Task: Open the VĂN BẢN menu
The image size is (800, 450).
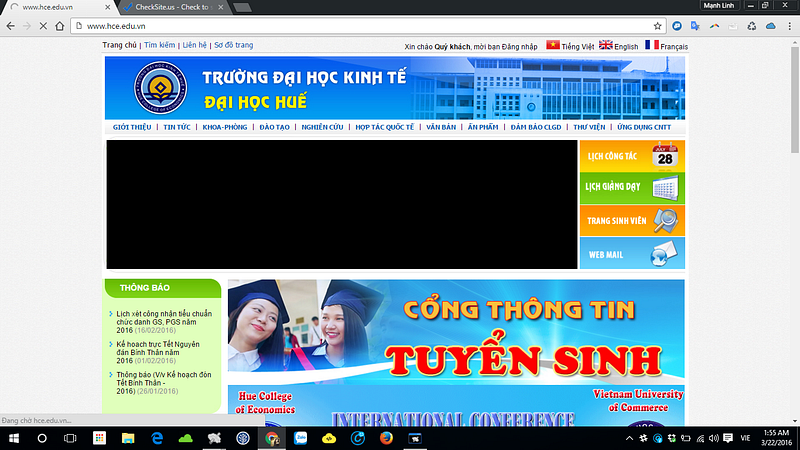Action: [x=441, y=127]
